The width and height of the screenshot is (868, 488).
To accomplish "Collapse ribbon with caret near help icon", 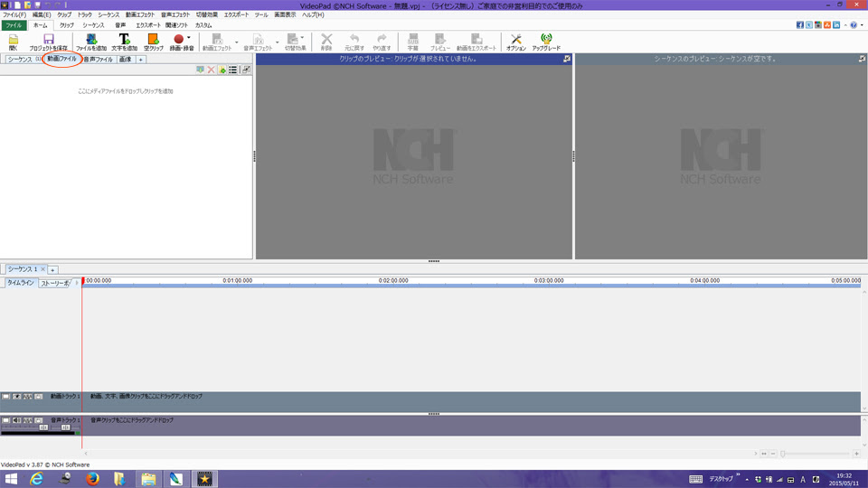I will click(x=845, y=25).
